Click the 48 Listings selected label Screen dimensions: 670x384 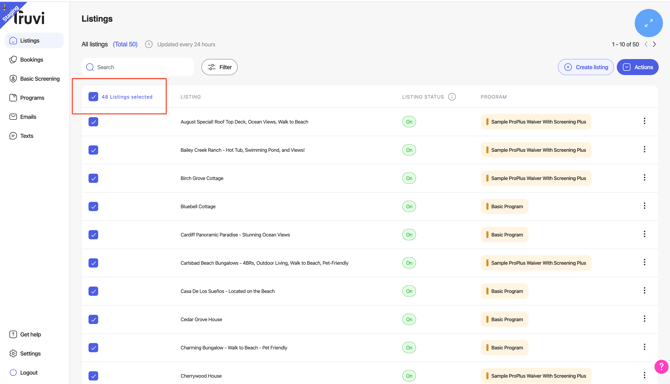pyautogui.click(x=127, y=97)
